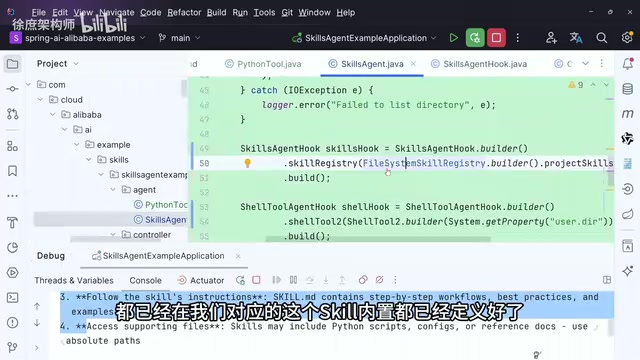Open the Profiler tool window
Viewport: 640px width, 360px height.
[x=13, y=248]
